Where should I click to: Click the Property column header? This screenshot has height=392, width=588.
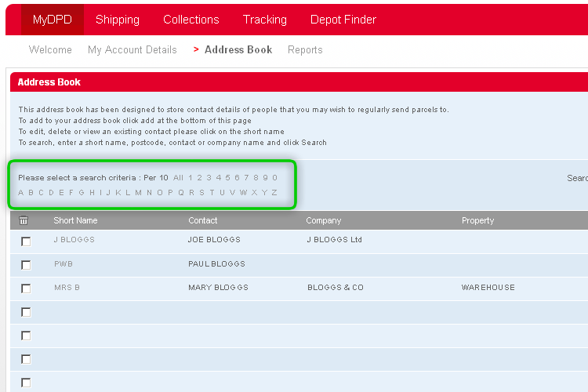pyautogui.click(x=477, y=220)
